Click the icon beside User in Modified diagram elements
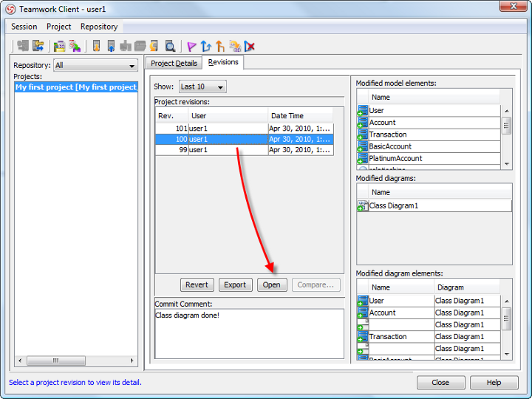Image resolution: width=532 pixels, height=399 pixels. click(363, 301)
